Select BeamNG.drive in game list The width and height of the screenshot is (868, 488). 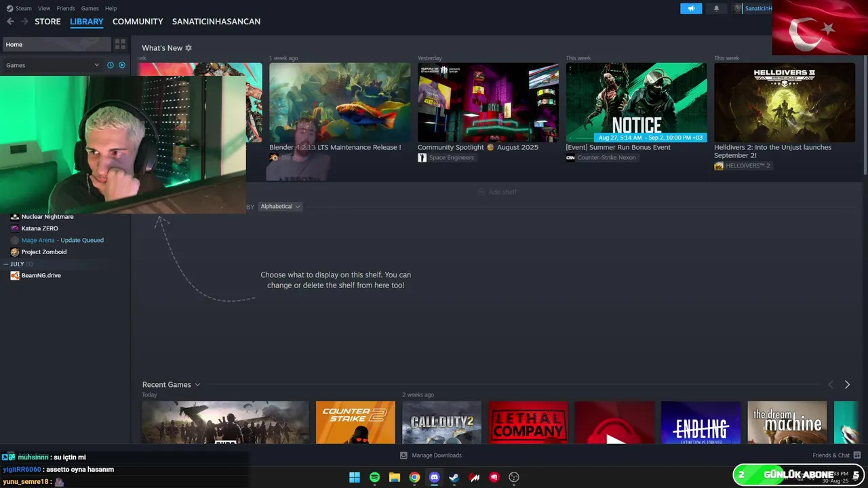41,276
